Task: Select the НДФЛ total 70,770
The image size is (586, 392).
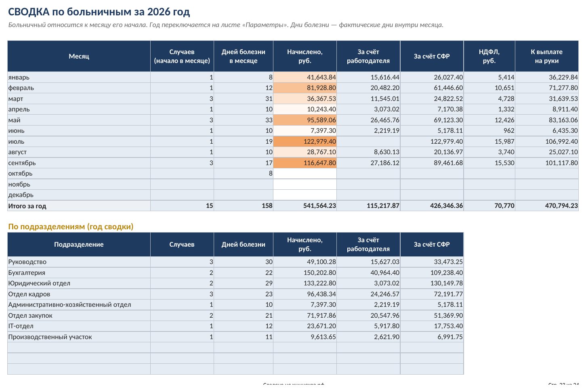Action: pyautogui.click(x=489, y=206)
